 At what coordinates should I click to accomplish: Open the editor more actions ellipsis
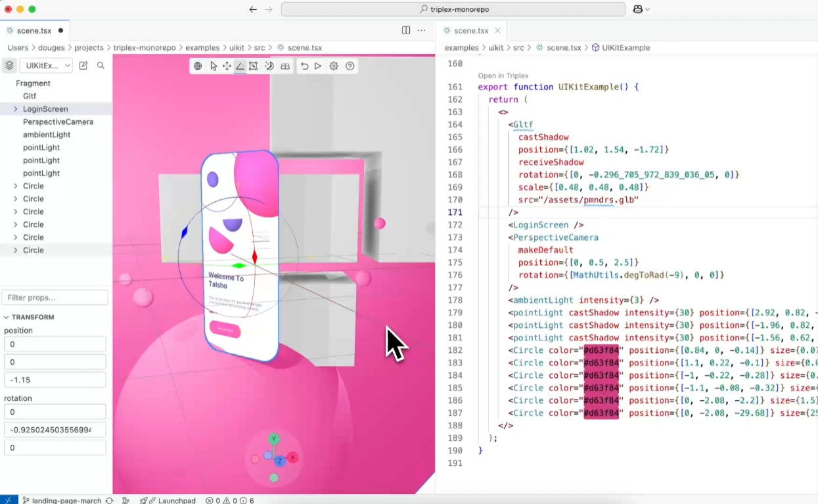(x=422, y=30)
